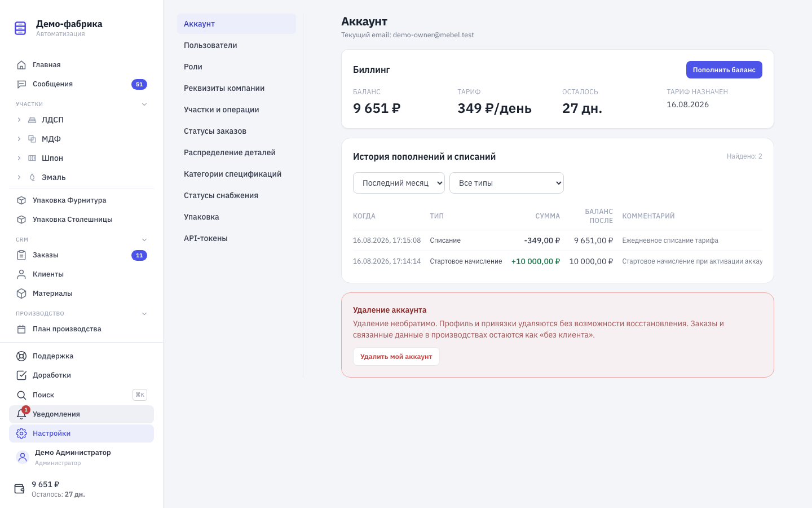This screenshot has width=812, height=508.
Task: Click the Клиенты person icon
Action: 21,274
